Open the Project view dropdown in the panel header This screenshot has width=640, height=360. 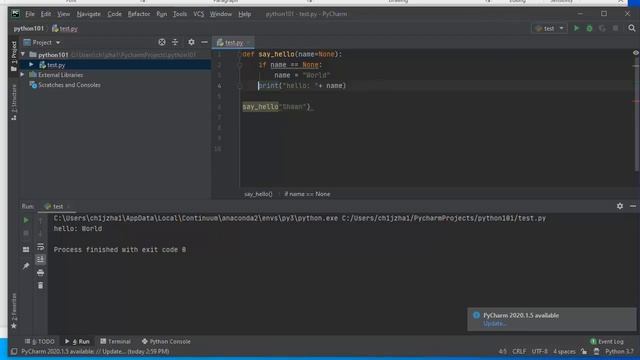(x=42, y=42)
